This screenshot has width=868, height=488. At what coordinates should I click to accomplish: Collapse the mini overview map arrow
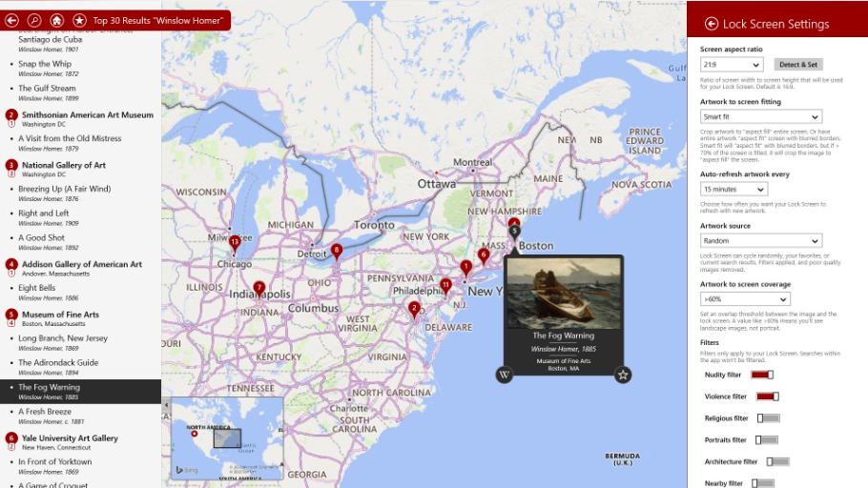click(166, 405)
